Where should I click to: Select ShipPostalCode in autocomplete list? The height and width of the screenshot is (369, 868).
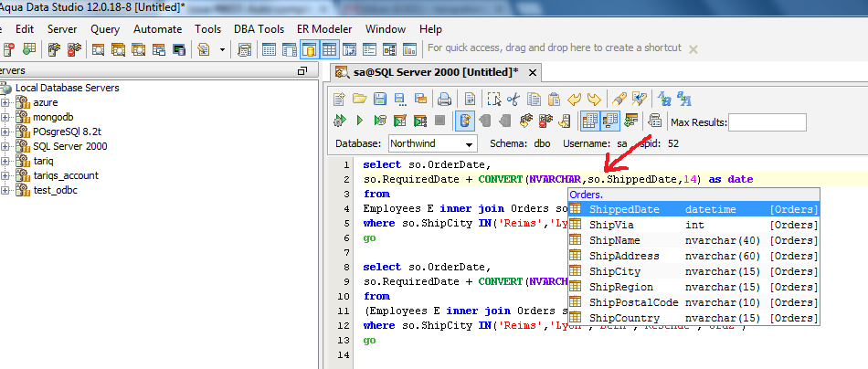tap(693, 302)
